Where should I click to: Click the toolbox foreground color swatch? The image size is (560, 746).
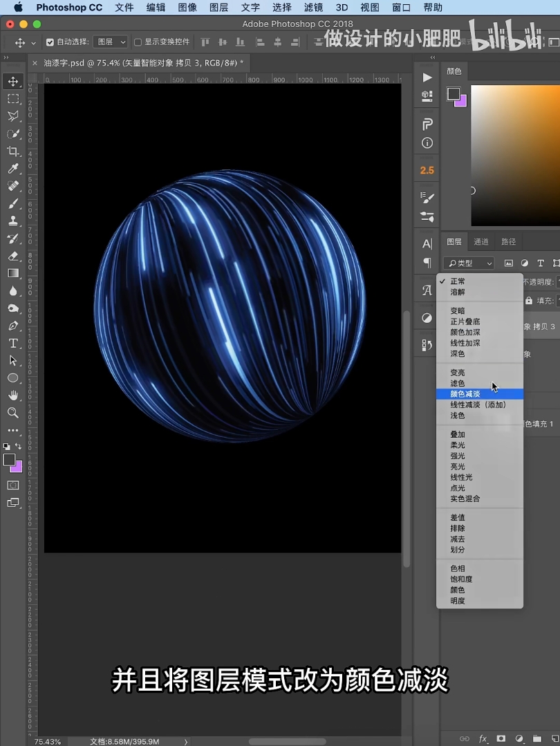pyautogui.click(x=9, y=459)
